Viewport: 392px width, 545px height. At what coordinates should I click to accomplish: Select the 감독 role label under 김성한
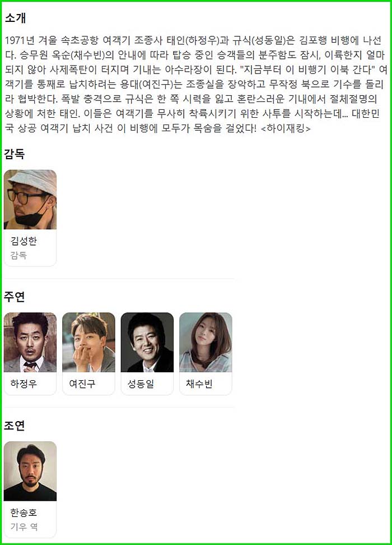click(18, 256)
